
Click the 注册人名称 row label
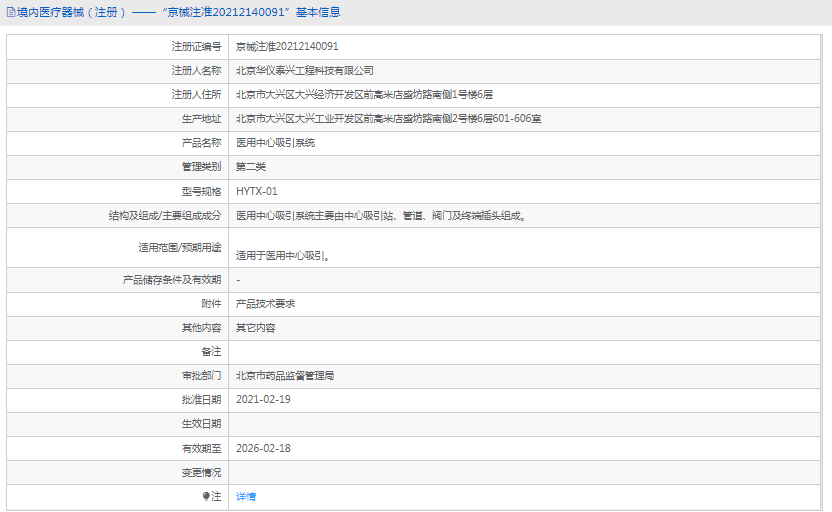(196, 71)
